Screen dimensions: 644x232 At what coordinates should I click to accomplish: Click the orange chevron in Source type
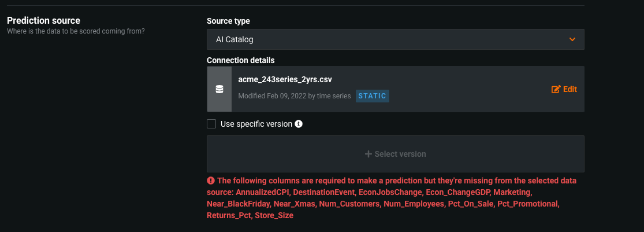point(572,39)
